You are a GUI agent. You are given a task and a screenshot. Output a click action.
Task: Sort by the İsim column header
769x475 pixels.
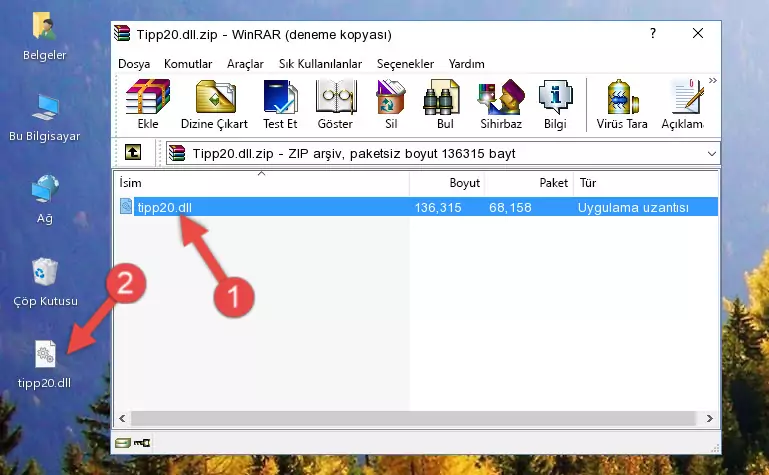[262, 183]
